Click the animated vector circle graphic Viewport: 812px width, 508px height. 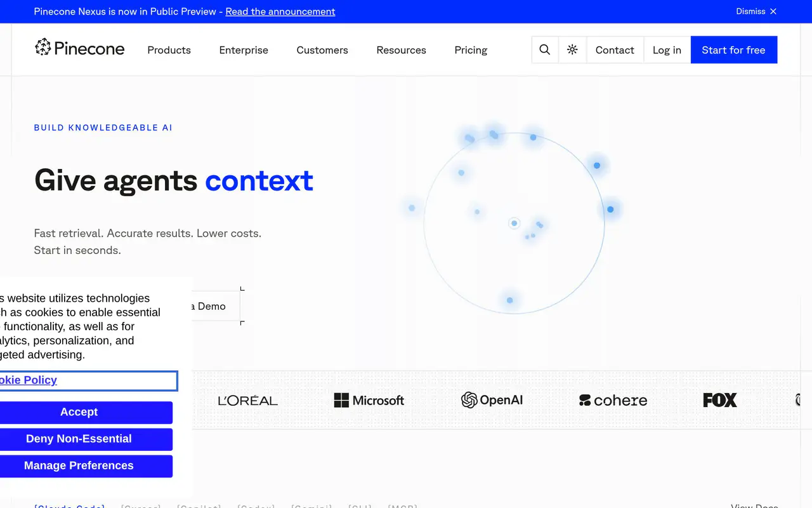pyautogui.click(x=514, y=222)
